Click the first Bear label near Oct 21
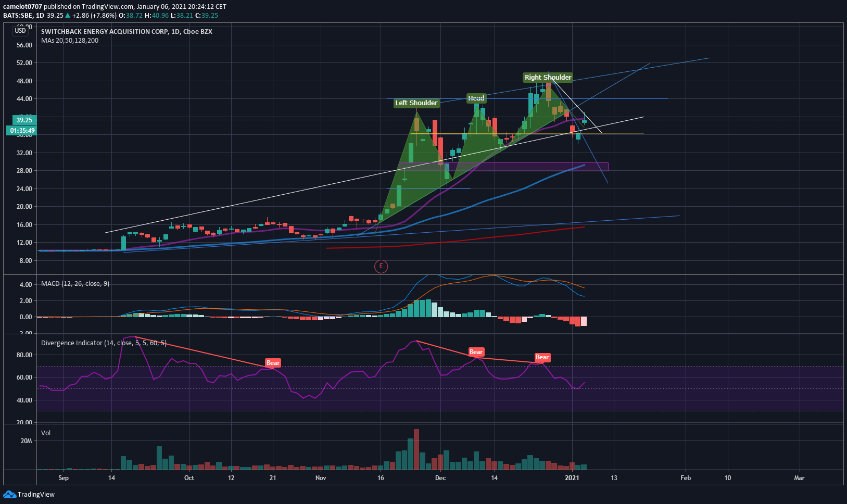Screen dimensions: 847x504 pos(273,363)
